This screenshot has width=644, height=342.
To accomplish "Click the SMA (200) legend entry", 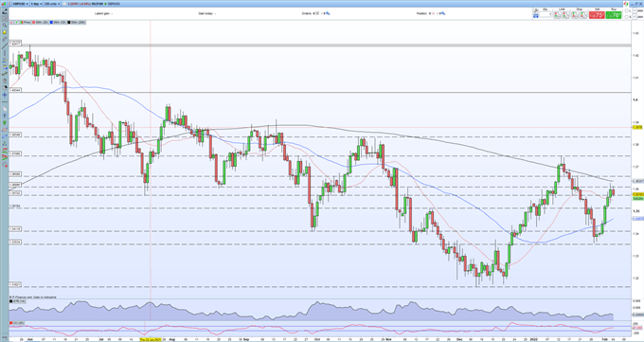I will click(x=76, y=22).
